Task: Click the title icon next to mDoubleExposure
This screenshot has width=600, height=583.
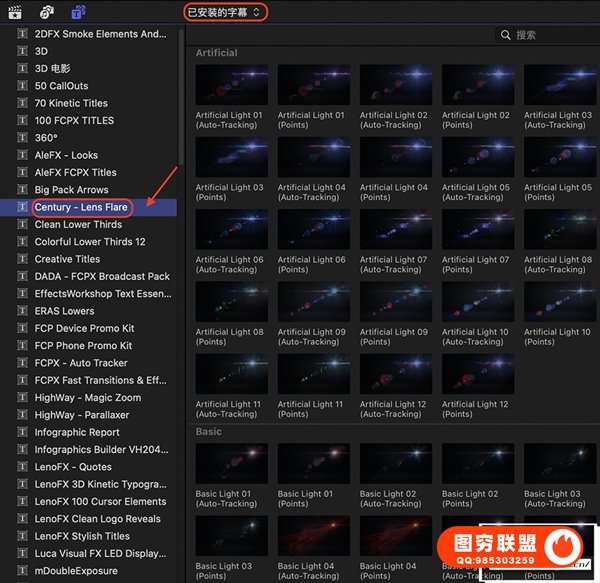Action: [22, 571]
